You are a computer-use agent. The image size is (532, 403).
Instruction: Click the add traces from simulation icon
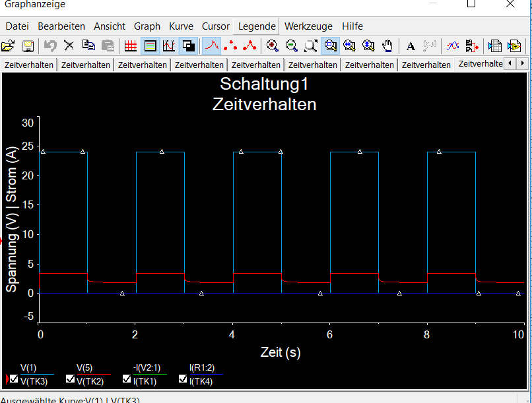click(472, 46)
